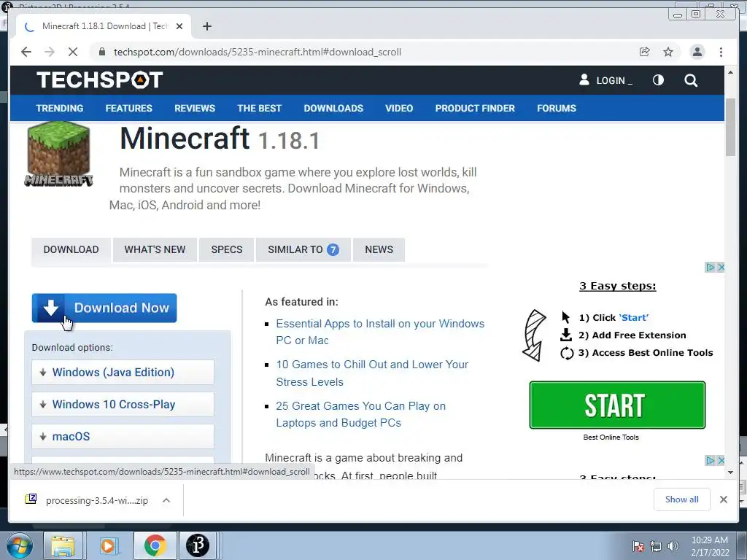Open the FEATURES nav item
747x560 pixels.
tap(128, 108)
